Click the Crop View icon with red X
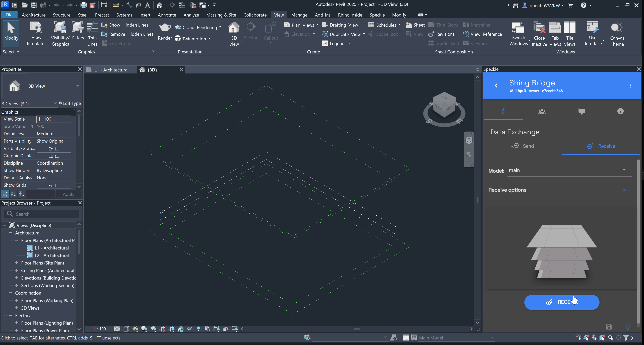Viewport: 644px width, 345px height. (x=162, y=329)
